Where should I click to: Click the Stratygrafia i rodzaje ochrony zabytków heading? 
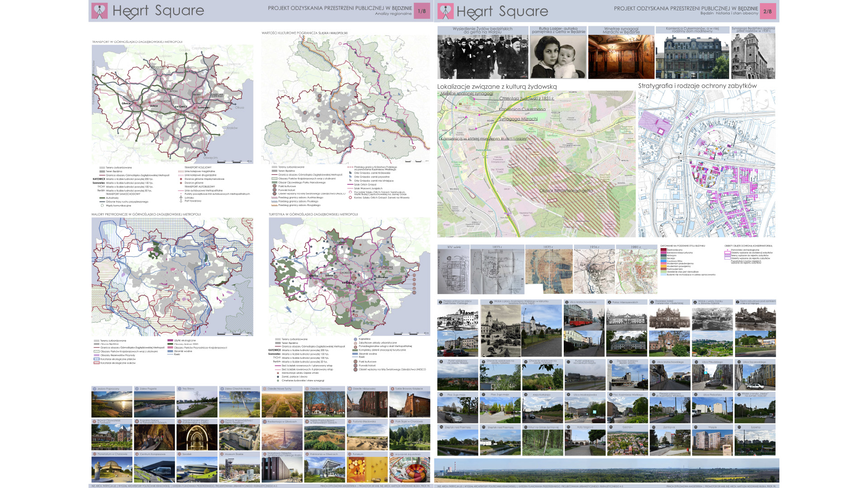pos(697,86)
